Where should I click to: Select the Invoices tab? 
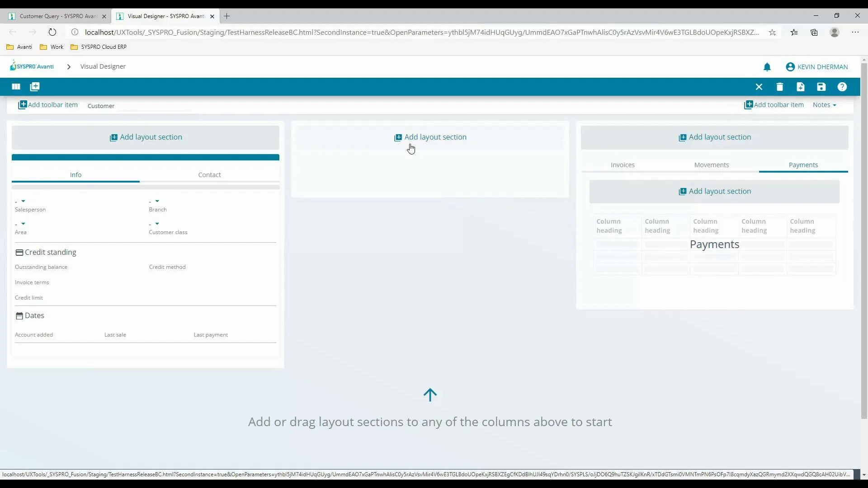(x=623, y=164)
